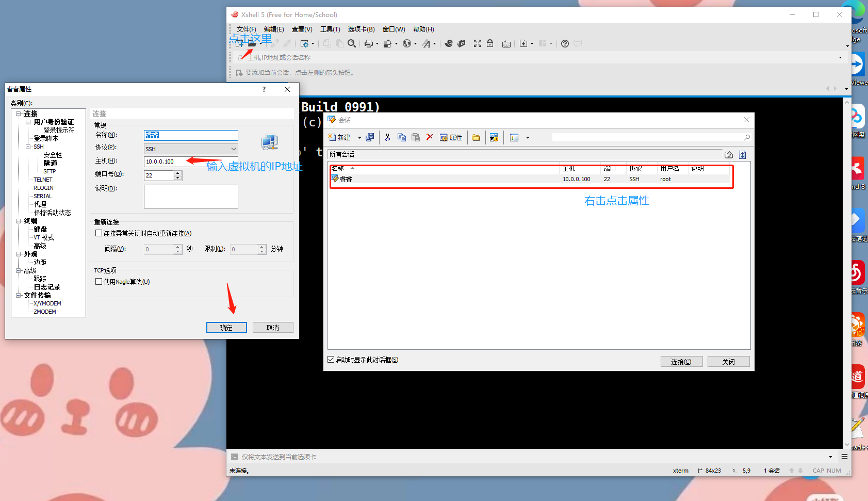The image size is (868, 501).
Task: Click the 连接(C) Connect button
Action: click(681, 362)
